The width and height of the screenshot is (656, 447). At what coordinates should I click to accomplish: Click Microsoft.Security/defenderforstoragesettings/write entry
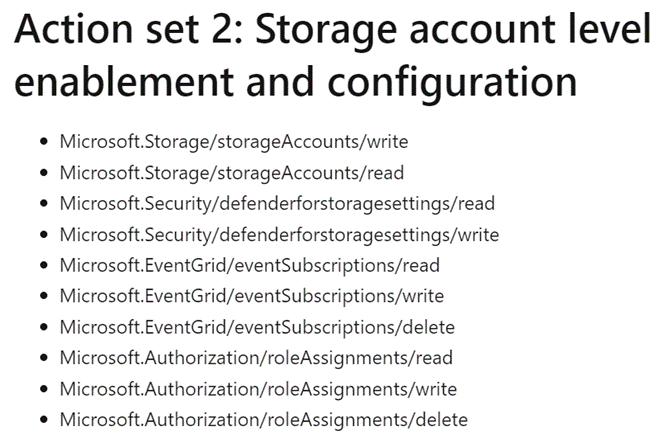coord(279,234)
